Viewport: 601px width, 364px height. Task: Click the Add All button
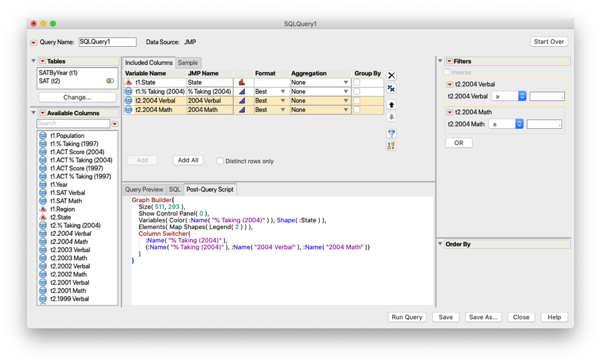point(188,161)
